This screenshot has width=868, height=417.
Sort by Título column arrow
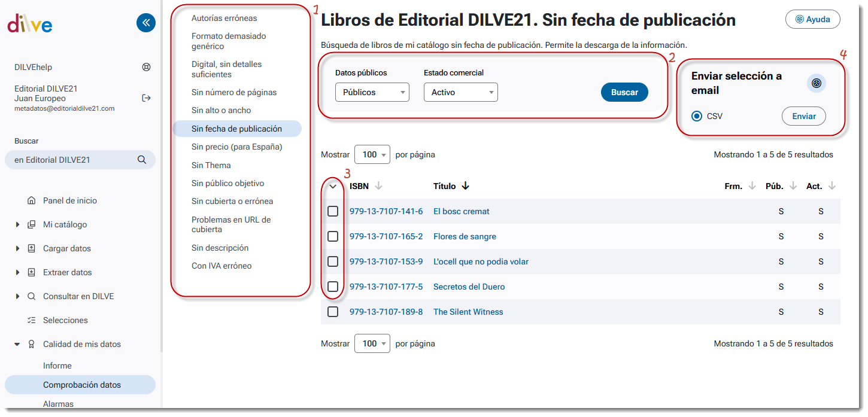click(466, 186)
